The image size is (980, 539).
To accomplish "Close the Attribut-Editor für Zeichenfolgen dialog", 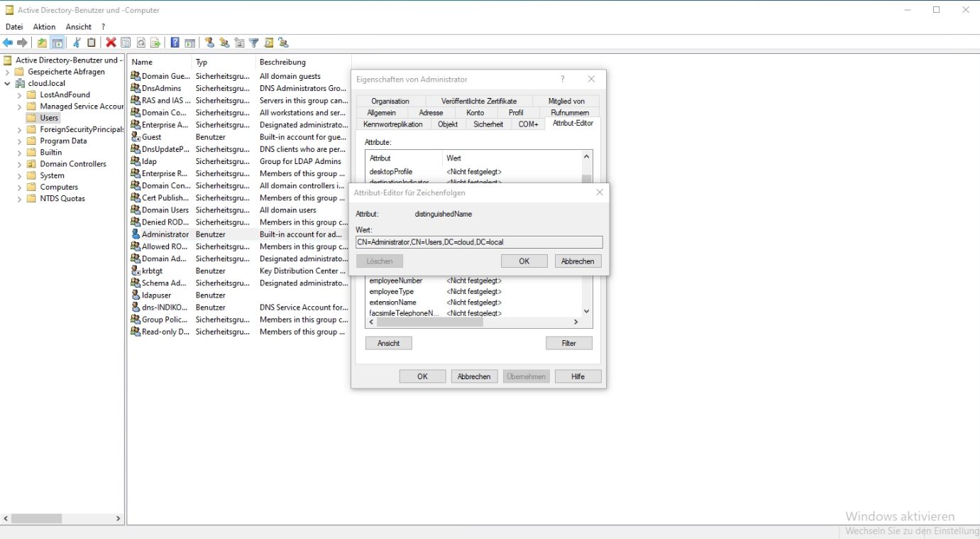I will coord(600,192).
